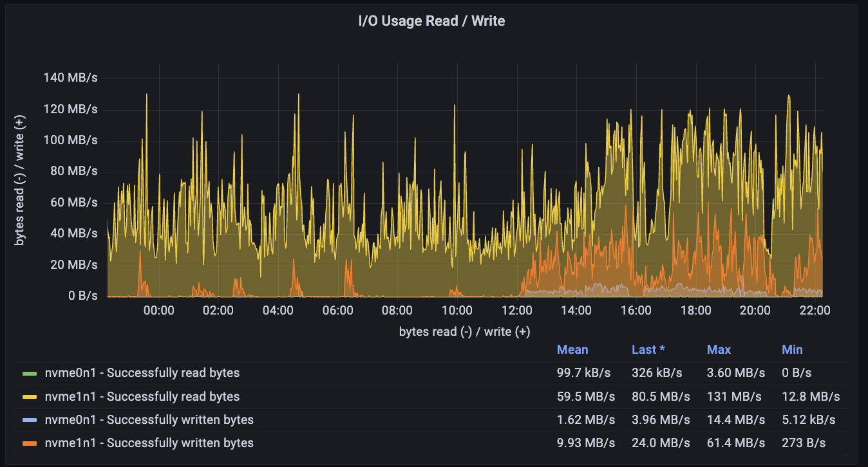
Task: Click the 12:00 label on the time axis
Action: (516, 311)
